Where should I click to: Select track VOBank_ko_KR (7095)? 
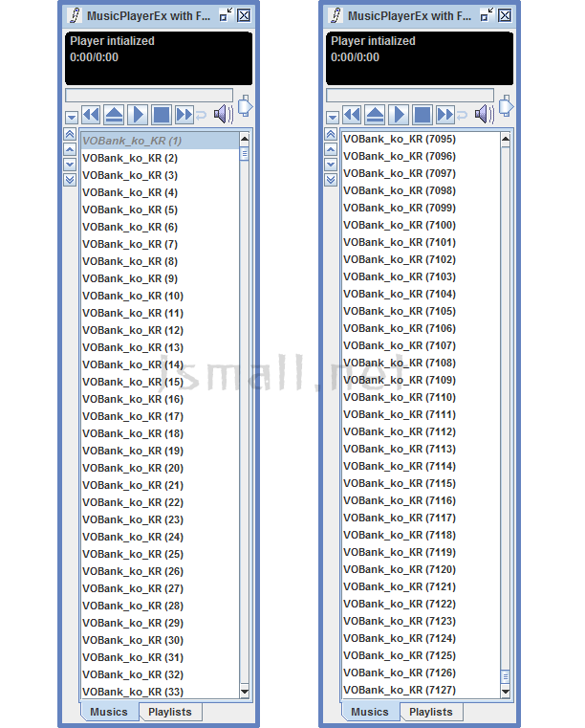(x=421, y=139)
